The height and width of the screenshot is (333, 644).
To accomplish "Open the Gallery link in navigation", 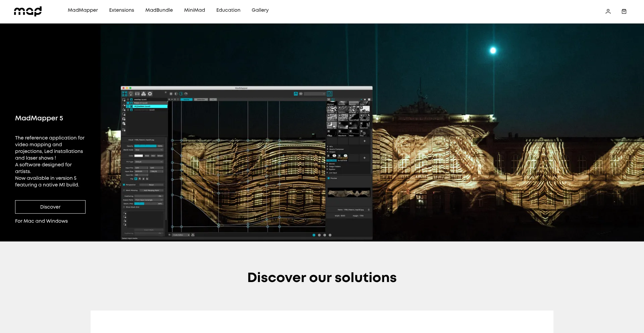I will pyautogui.click(x=260, y=10).
